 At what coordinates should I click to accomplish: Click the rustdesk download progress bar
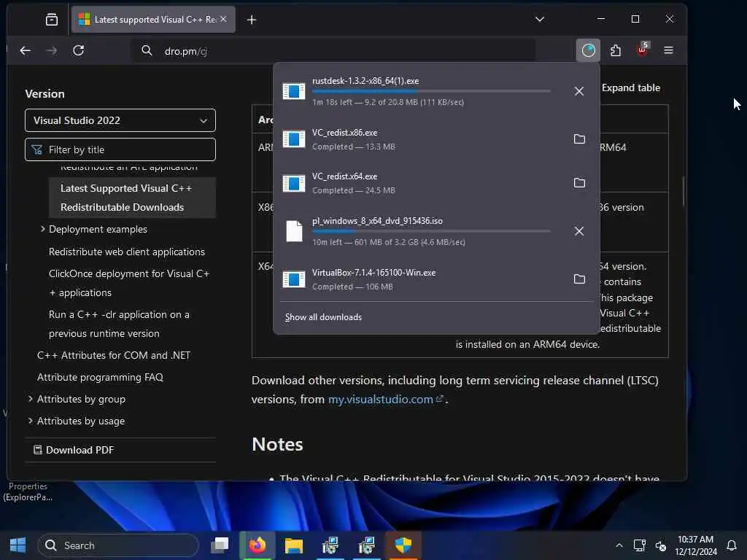coord(431,91)
